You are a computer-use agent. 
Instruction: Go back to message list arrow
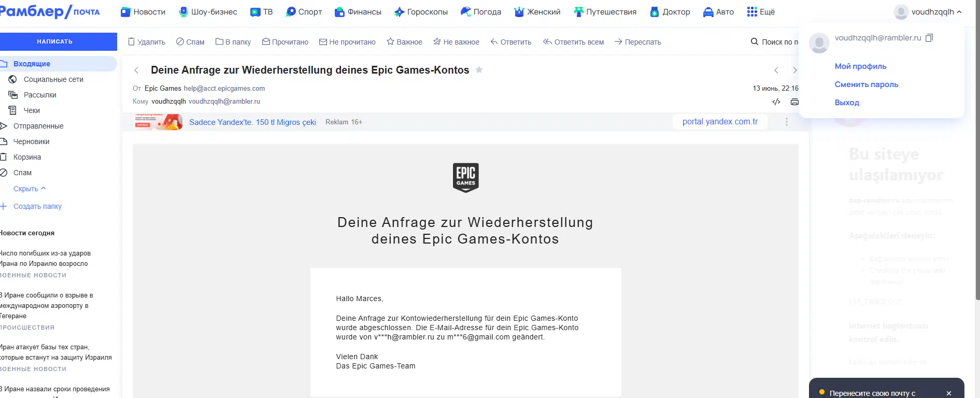point(136,70)
